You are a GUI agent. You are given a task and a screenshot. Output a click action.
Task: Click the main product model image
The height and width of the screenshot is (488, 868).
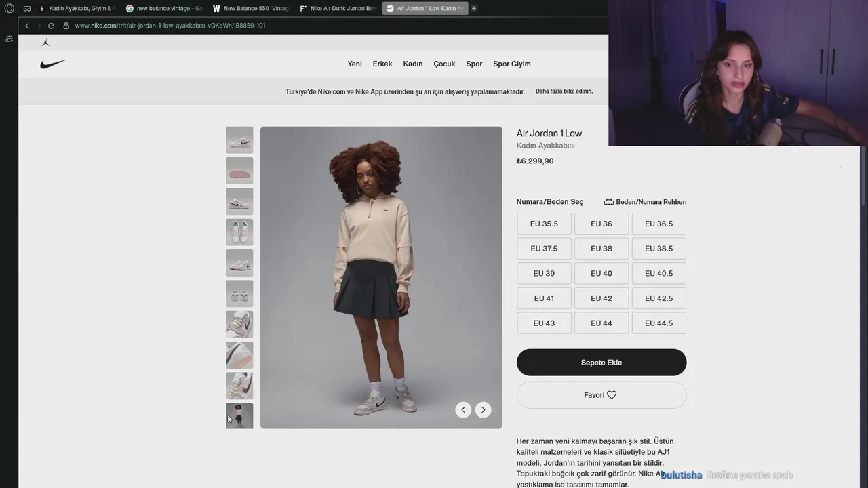(x=381, y=278)
